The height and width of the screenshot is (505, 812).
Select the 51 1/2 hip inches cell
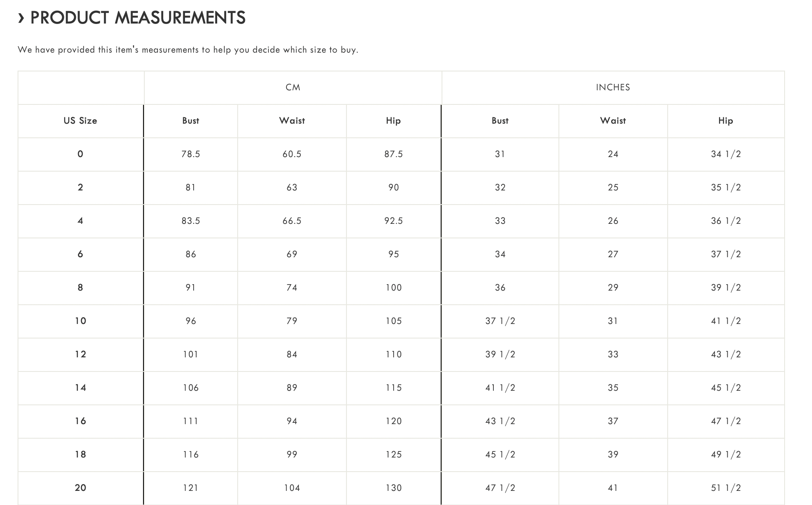click(725, 488)
